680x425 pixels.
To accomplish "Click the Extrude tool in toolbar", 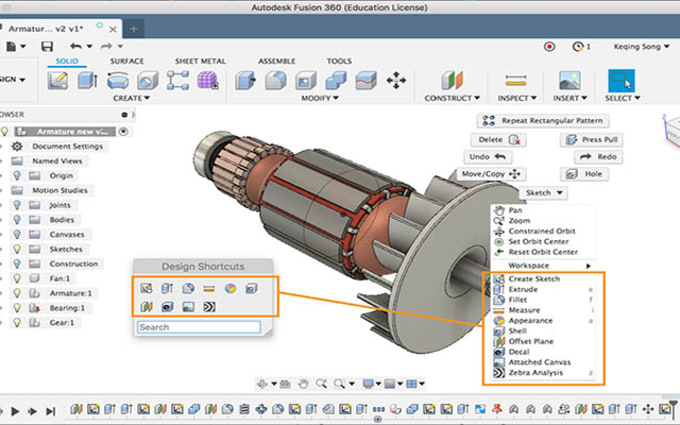I will pos(87,80).
